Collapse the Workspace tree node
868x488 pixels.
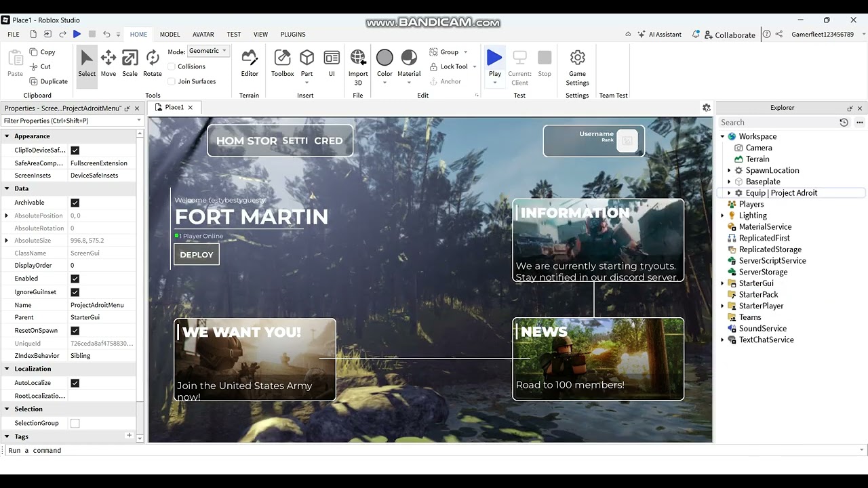pos(723,137)
